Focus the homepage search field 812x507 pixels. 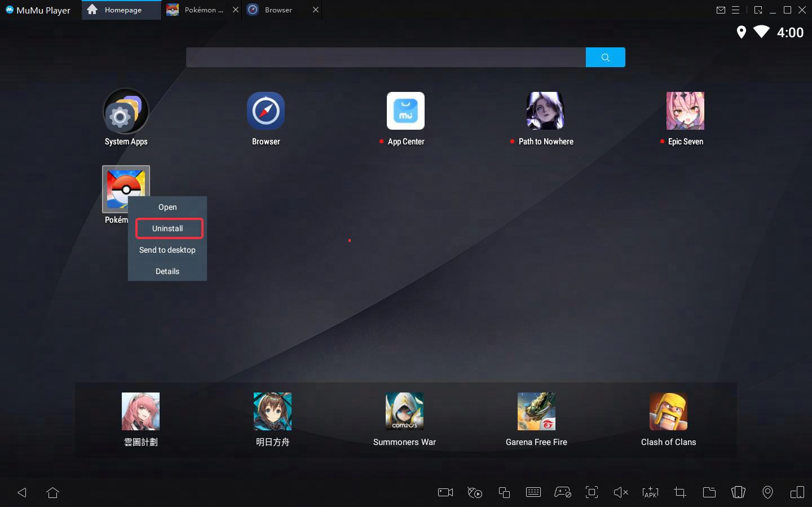386,57
